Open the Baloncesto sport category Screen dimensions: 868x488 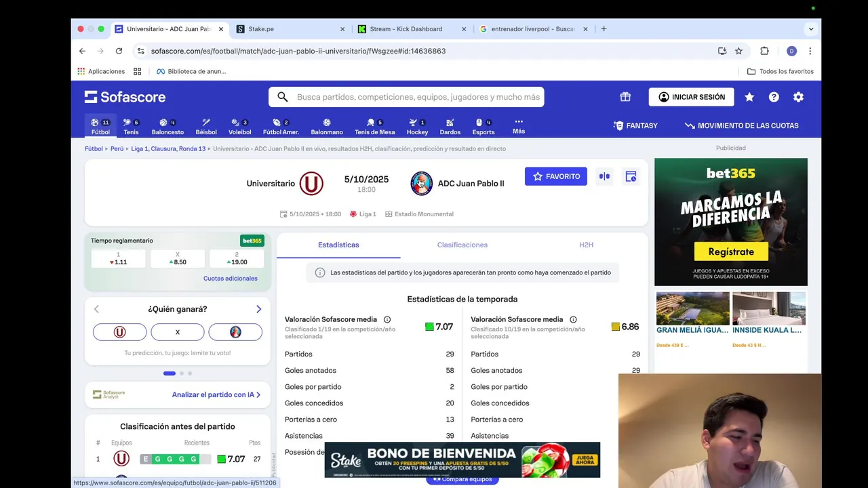(167, 127)
